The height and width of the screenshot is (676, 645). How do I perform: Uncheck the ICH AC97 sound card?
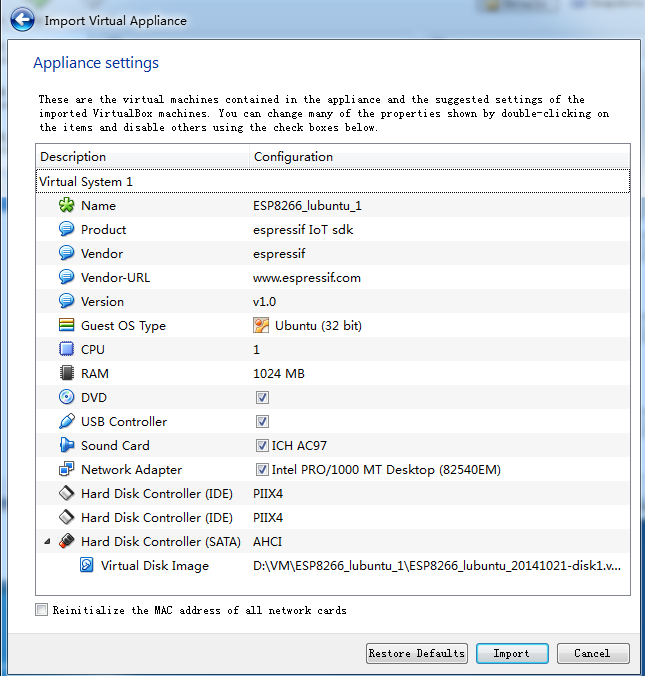[x=262, y=445]
